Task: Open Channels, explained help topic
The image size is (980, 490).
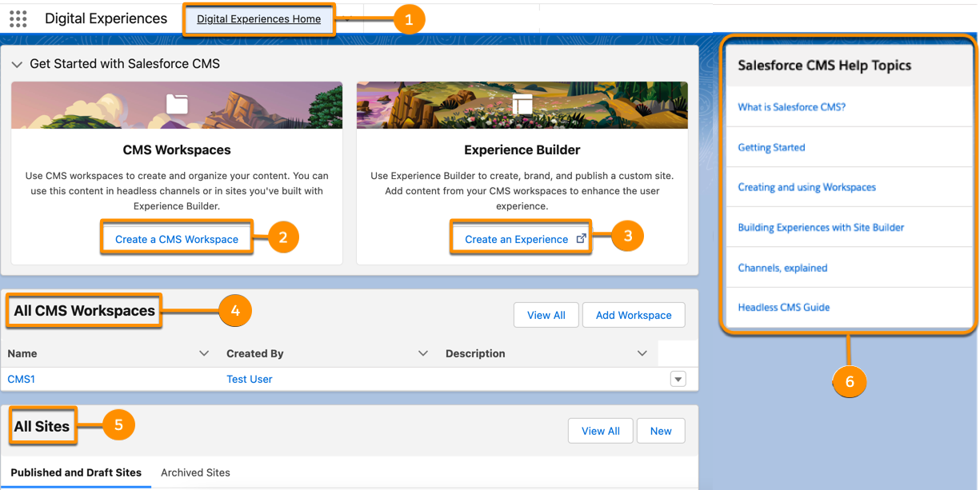Action: pos(782,268)
